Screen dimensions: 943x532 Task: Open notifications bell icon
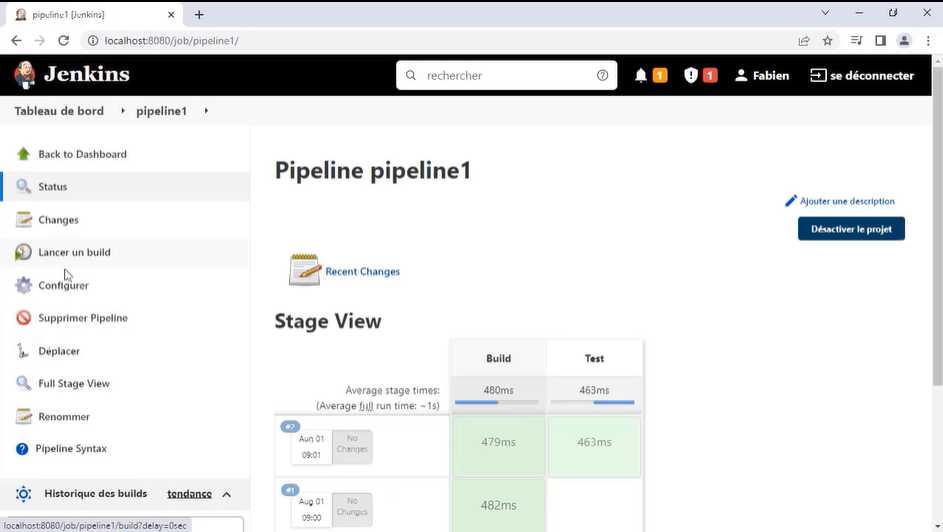coord(640,75)
